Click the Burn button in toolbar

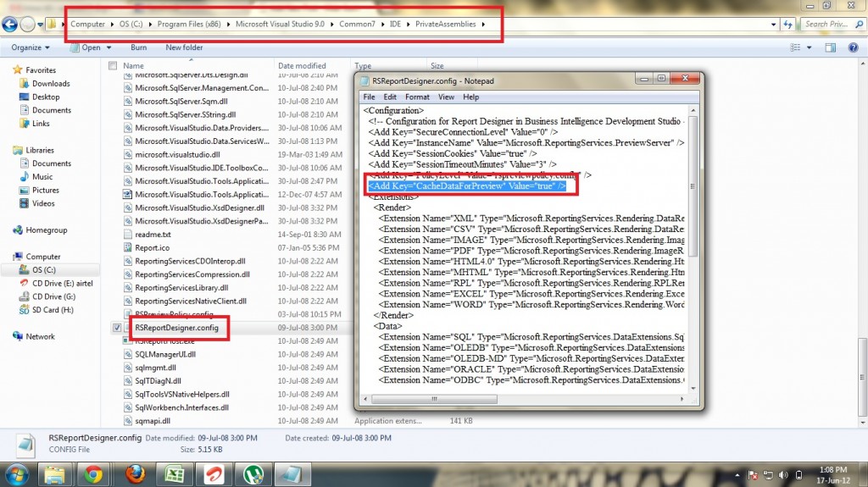138,47
